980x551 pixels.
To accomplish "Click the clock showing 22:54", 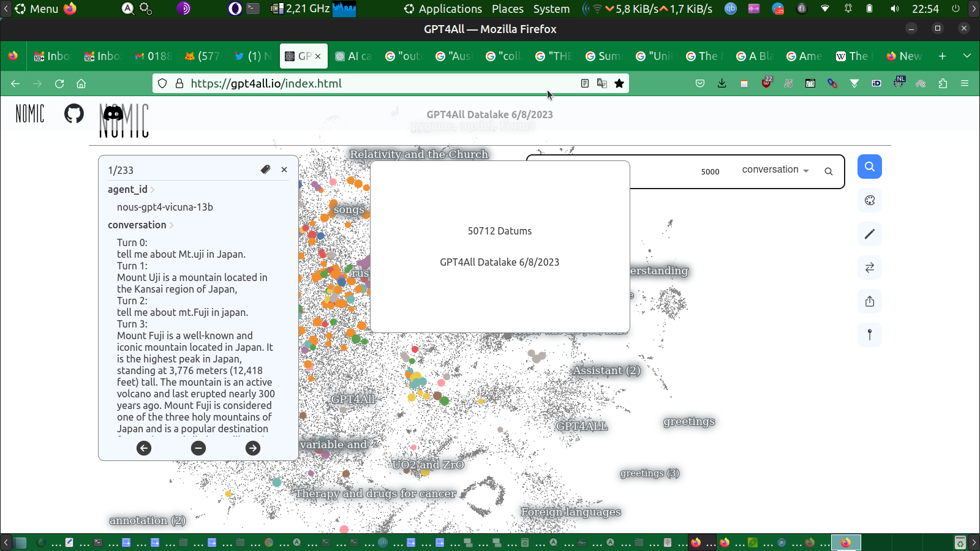I will 925,9.
